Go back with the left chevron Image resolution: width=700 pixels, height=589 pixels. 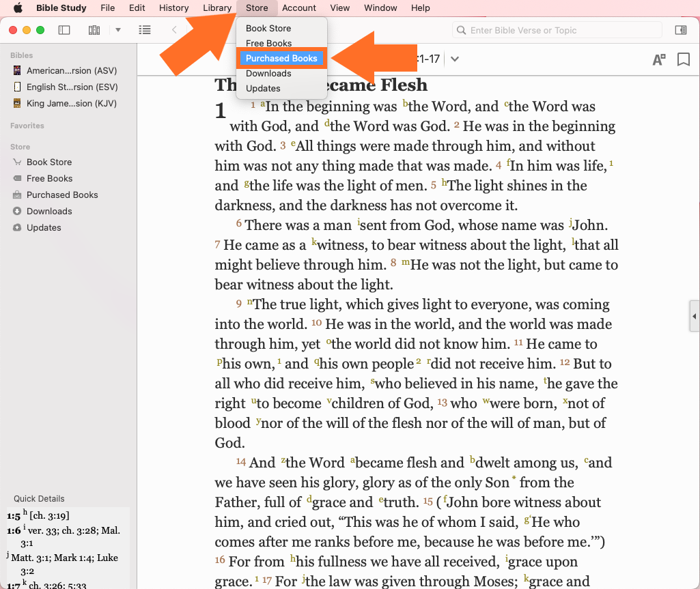tap(174, 30)
